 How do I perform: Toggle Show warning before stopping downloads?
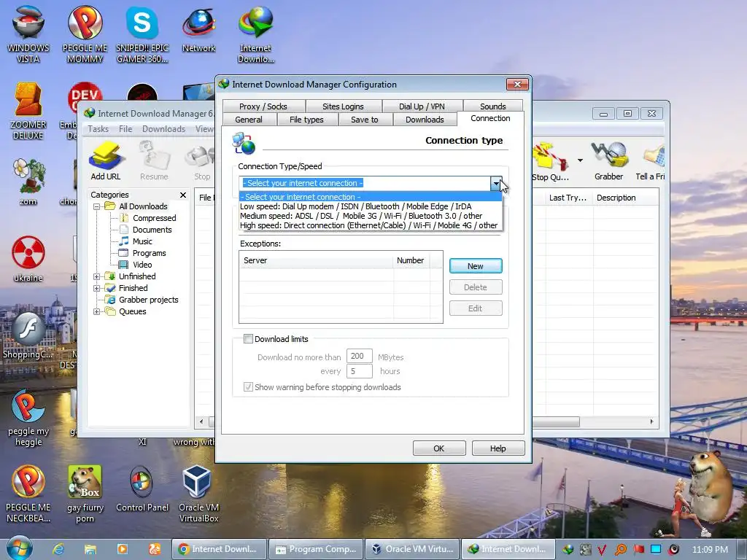pyautogui.click(x=248, y=386)
